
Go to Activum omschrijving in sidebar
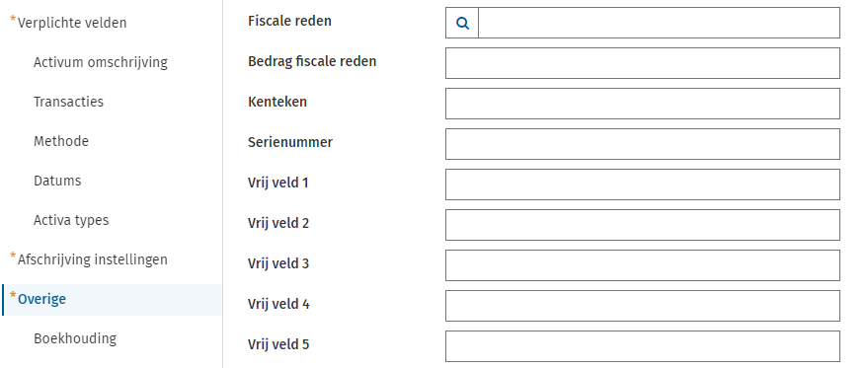(x=100, y=62)
